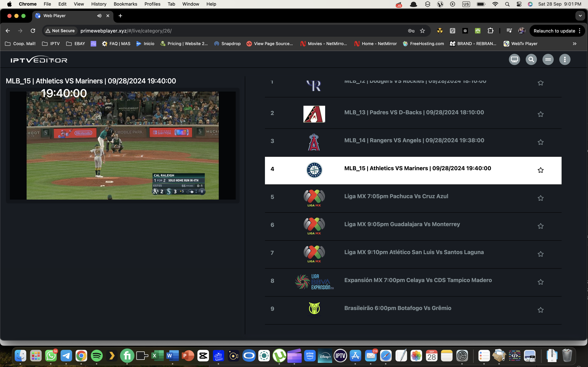Open the three-dot options menu in IPTV Editor
Image resolution: width=588 pixels, height=367 pixels.
point(565,59)
